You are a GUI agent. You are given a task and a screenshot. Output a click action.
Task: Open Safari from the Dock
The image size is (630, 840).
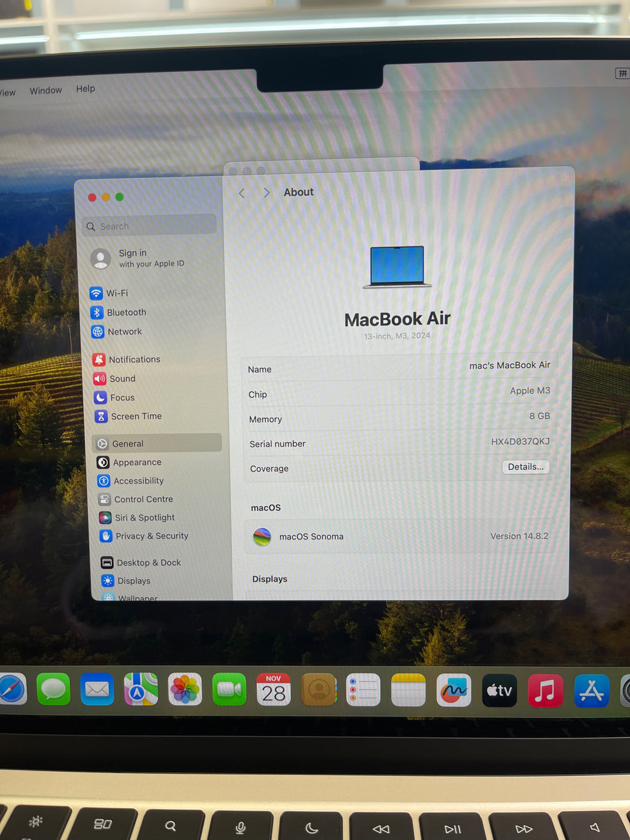11,689
